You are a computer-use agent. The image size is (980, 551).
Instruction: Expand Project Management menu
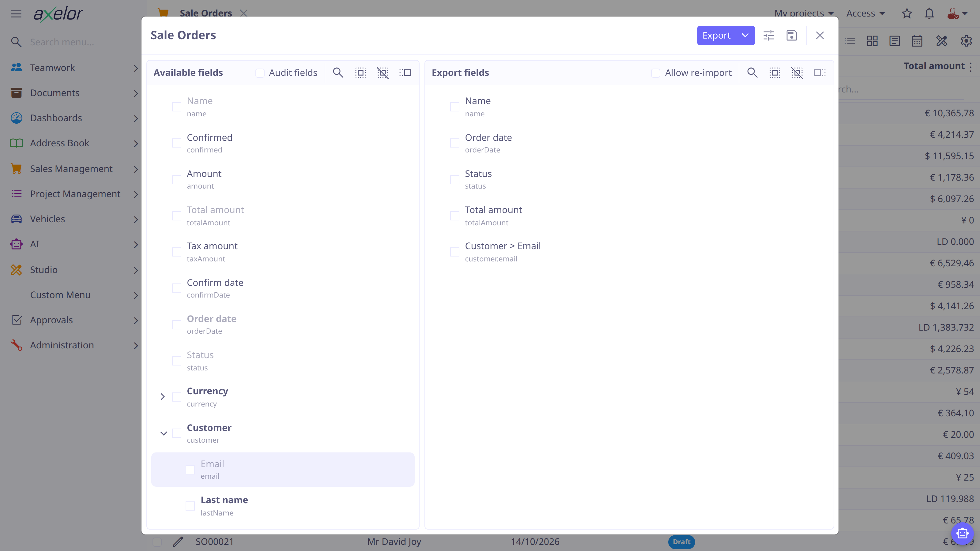coord(74,193)
